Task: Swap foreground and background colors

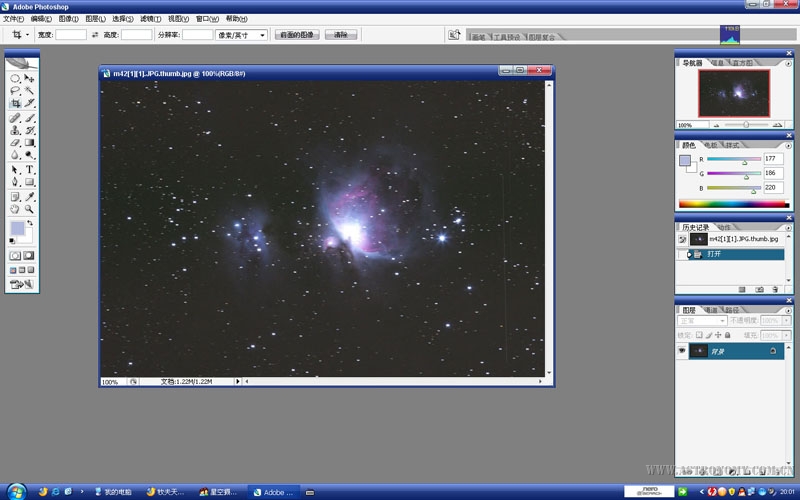Action: pyautogui.click(x=30, y=223)
